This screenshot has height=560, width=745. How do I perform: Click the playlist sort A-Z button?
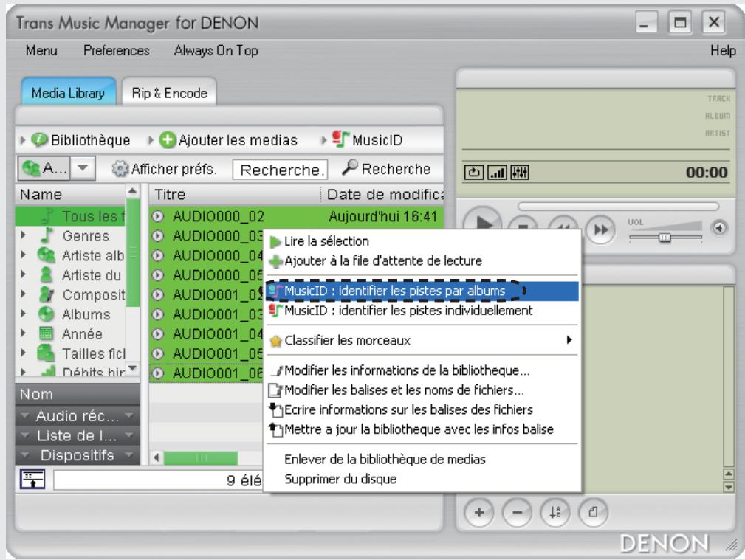(x=555, y=512)
